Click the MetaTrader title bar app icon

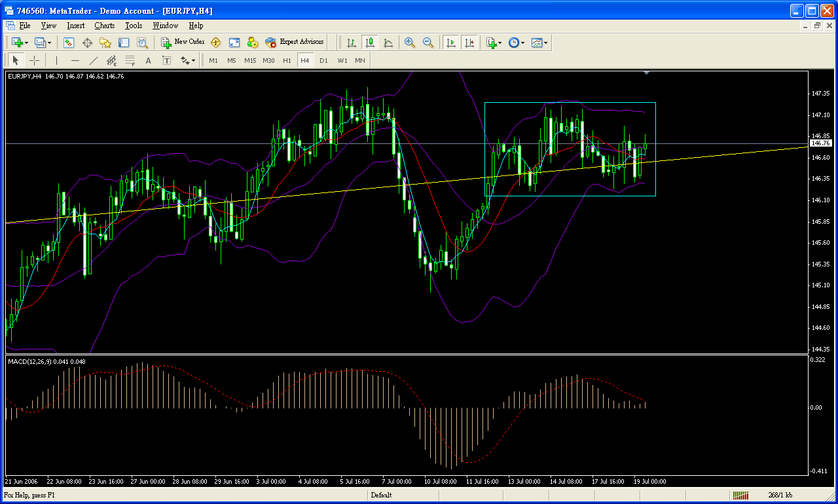pyautogui.click(x=9, y=10)
